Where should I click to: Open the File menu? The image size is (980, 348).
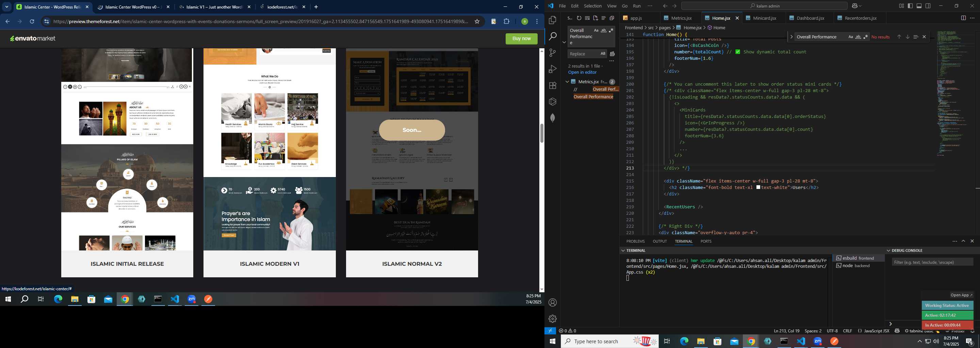tap(562, 6)
